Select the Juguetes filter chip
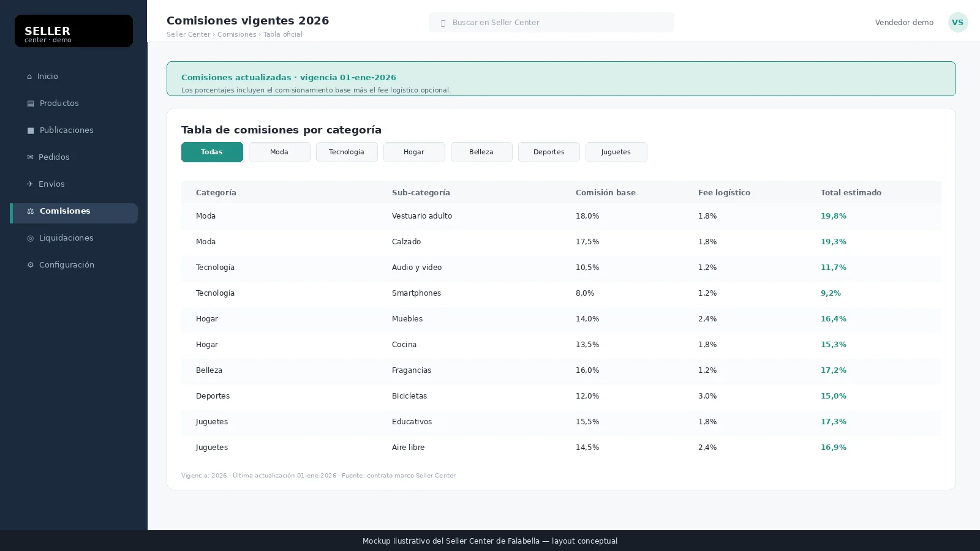The height and width of the screenshot is (551, 980). pyautogui.click(x=616, y=152)
